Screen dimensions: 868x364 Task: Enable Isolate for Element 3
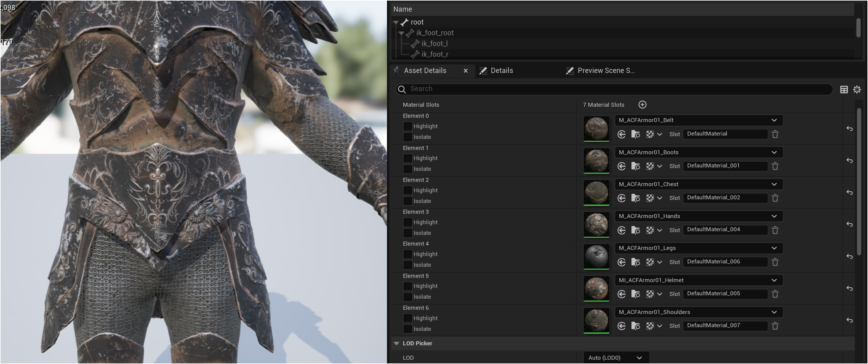point(407,233)
